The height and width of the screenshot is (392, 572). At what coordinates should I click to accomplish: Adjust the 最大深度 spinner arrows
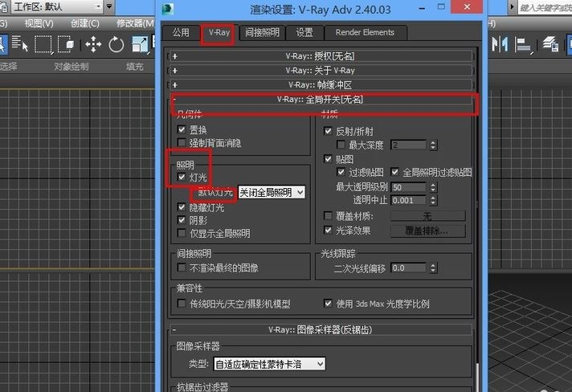(433, 145)
